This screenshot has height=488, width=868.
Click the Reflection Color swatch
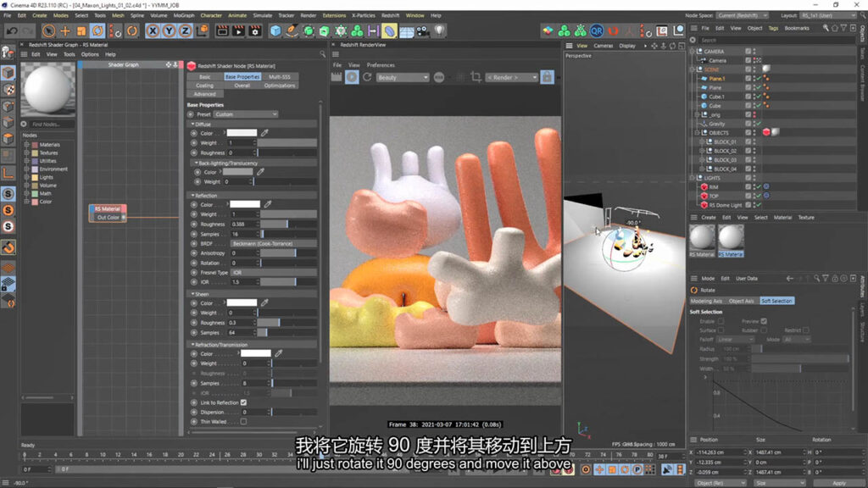(245, 204)
